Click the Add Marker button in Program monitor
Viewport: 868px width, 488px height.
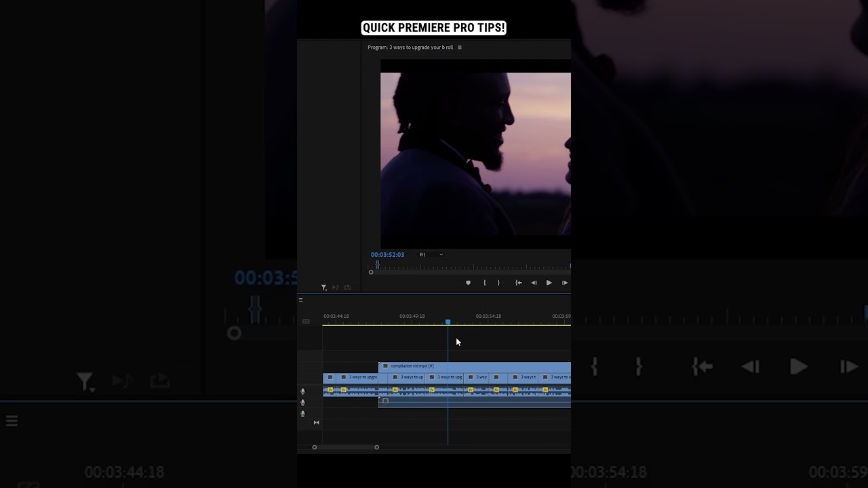468,283
